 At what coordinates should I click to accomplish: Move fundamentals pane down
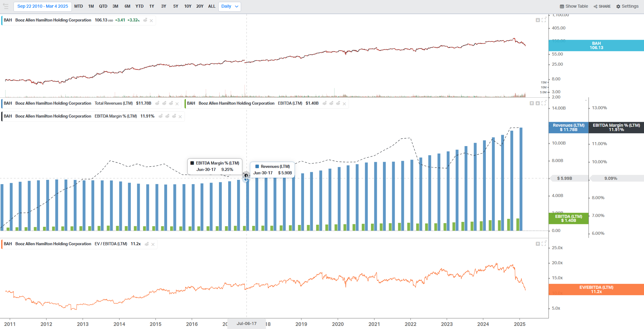point(538,103)
